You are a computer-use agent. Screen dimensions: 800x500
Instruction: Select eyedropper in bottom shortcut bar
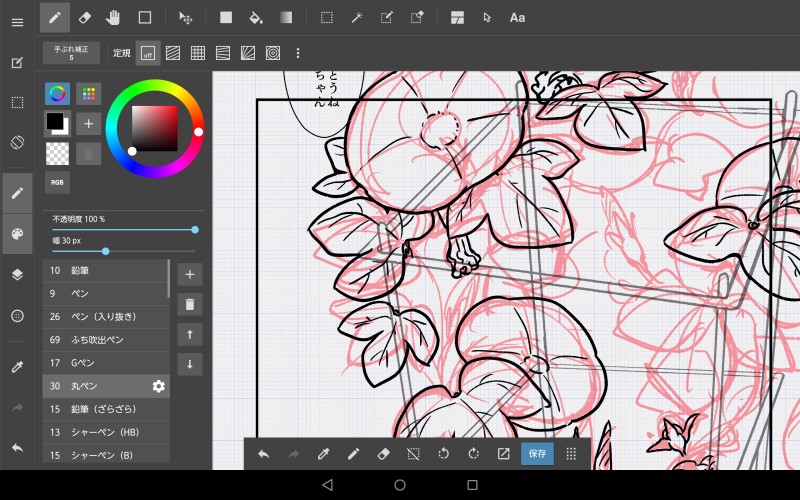point(323,454)
